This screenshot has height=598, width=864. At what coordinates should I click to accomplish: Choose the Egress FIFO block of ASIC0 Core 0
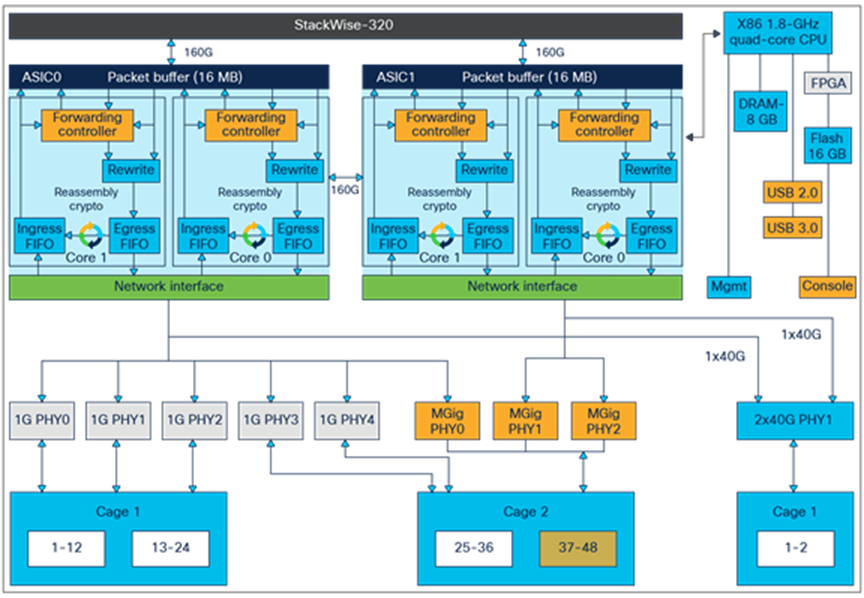298,236
